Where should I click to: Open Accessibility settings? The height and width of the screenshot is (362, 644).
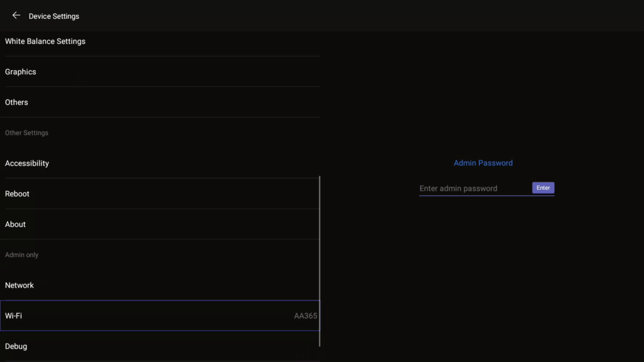160,163
